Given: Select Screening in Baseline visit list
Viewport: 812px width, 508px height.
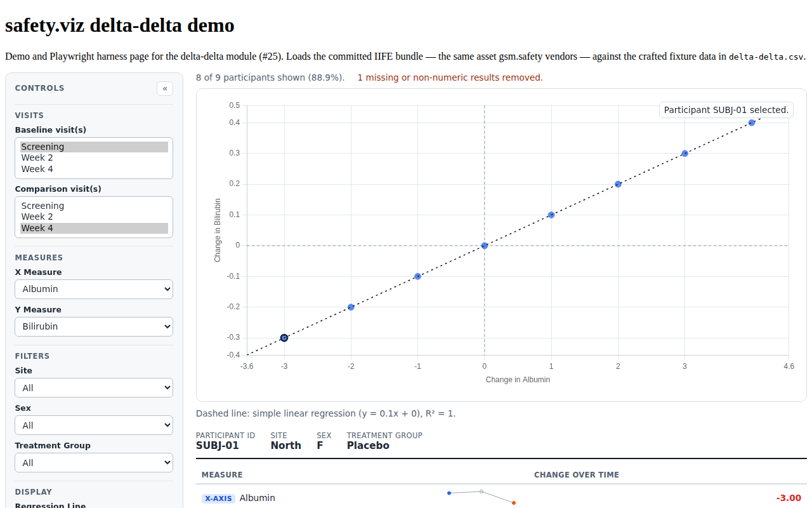Looking at the screenshot, I should click(94, 147).
